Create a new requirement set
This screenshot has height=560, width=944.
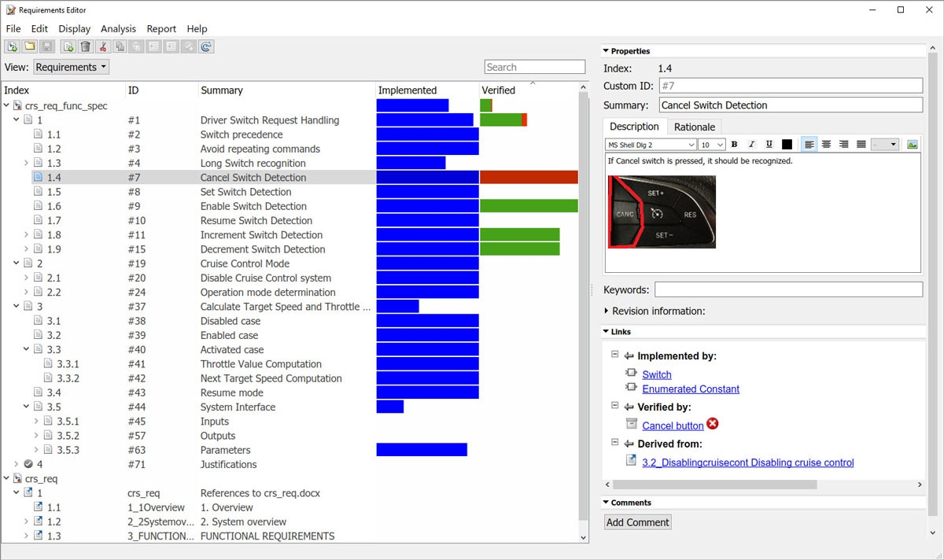coord(12,46)
